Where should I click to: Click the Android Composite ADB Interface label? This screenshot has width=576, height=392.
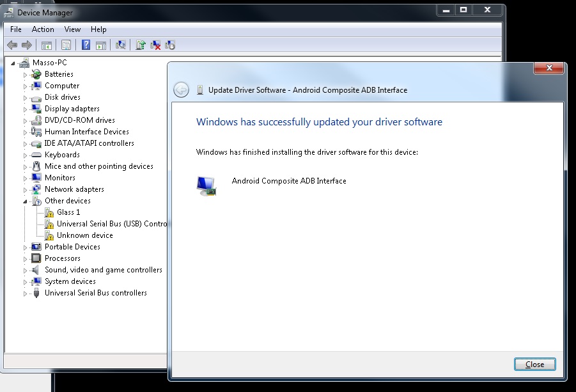pyautogui.click(x=289, y=181)
